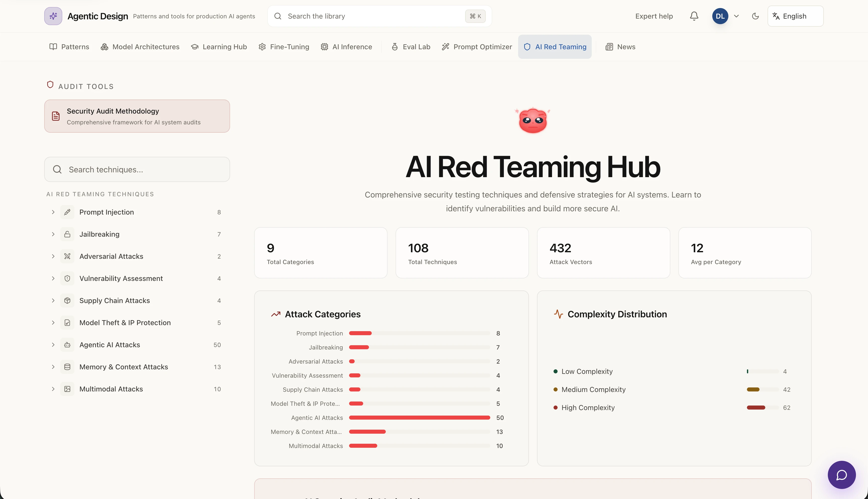Click the Agentic AI Attacks chart bar
The image size is (868, 499).
[420, 418]
